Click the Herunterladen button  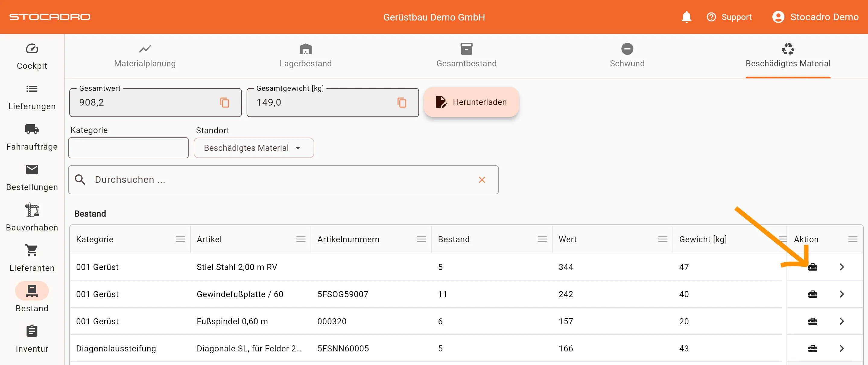click(471, 102)
